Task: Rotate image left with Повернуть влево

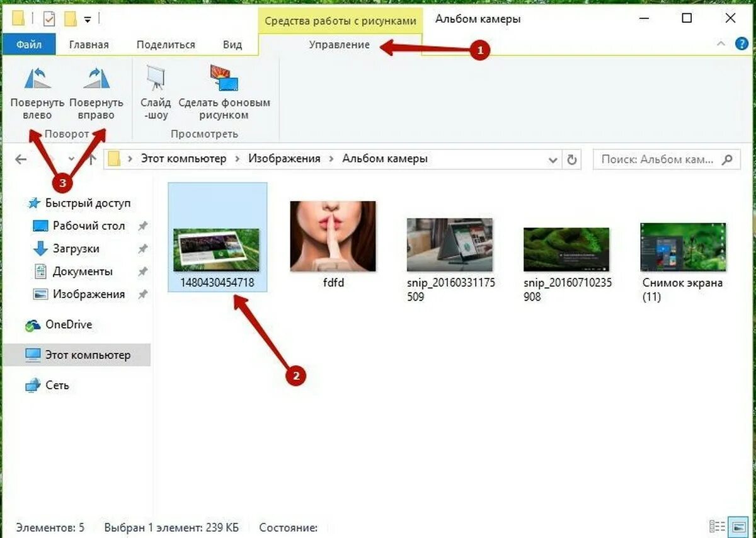Action: [x=37, y=93]
